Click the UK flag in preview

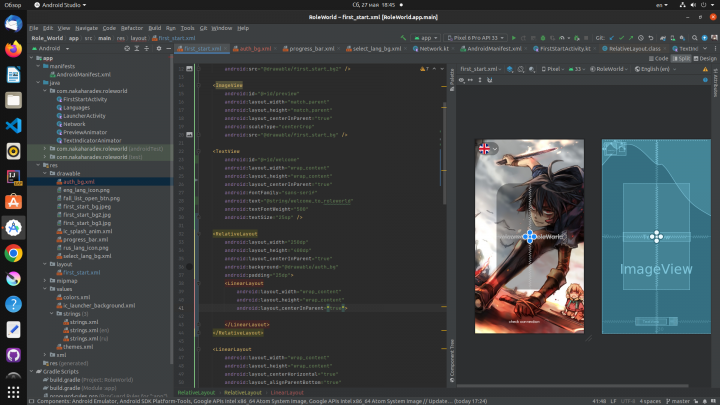[x=486, y=148]
